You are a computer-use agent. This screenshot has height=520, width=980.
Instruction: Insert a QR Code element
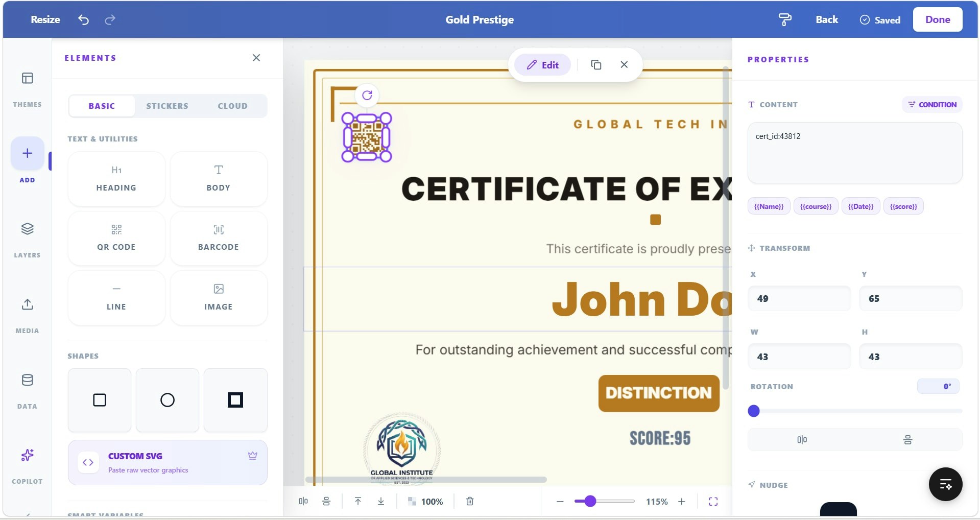pyautogui.click(x=116, y=238)
